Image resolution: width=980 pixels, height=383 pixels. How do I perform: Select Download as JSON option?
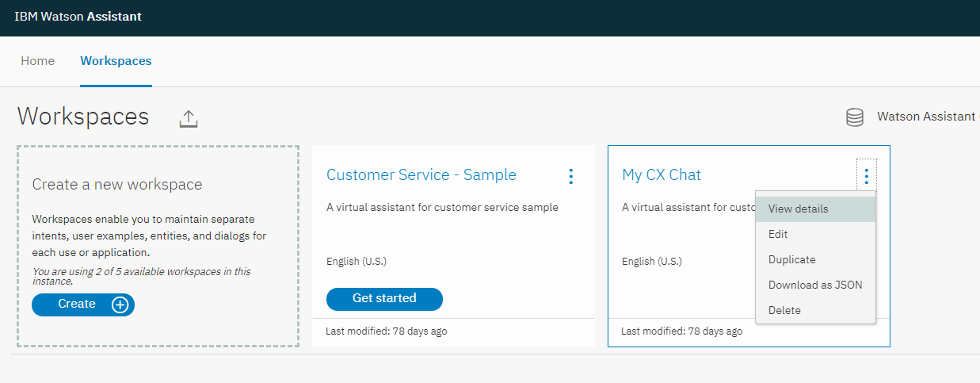815,285
